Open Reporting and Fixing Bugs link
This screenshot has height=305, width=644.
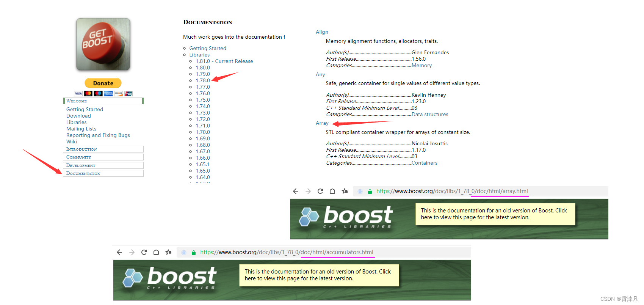click(98, 135)
